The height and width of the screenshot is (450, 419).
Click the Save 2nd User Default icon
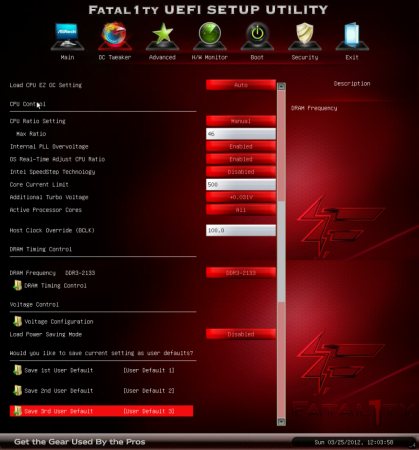[17, 390]
